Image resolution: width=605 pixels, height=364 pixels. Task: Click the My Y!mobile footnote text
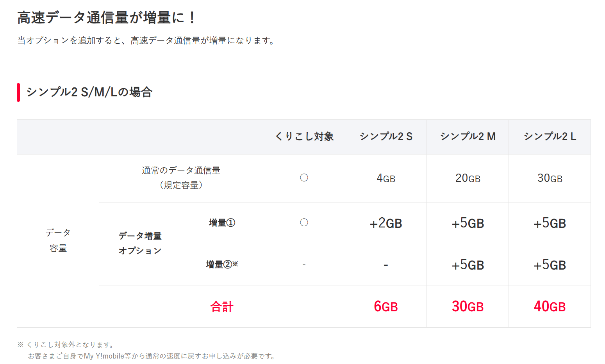click(x=152, y=356)
